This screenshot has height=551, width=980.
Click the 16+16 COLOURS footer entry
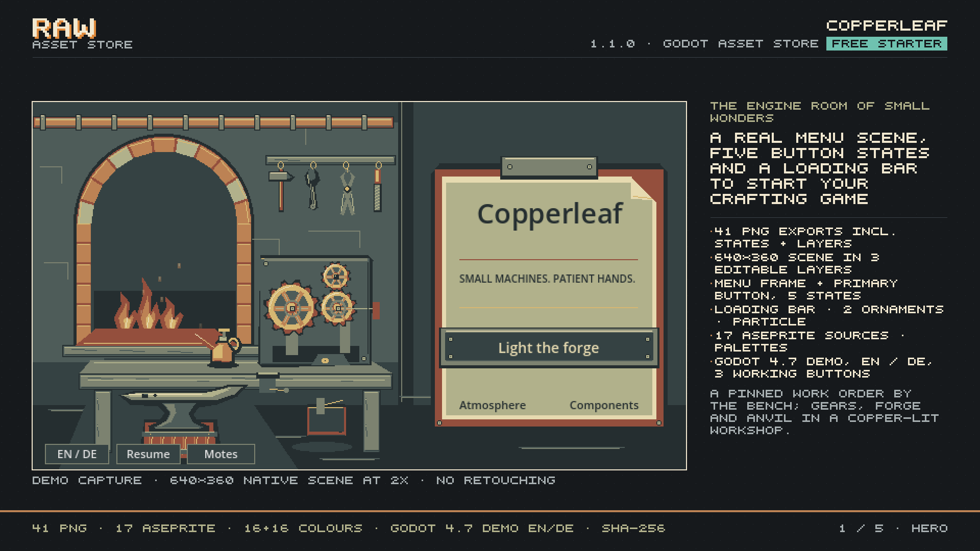point(303,529)
